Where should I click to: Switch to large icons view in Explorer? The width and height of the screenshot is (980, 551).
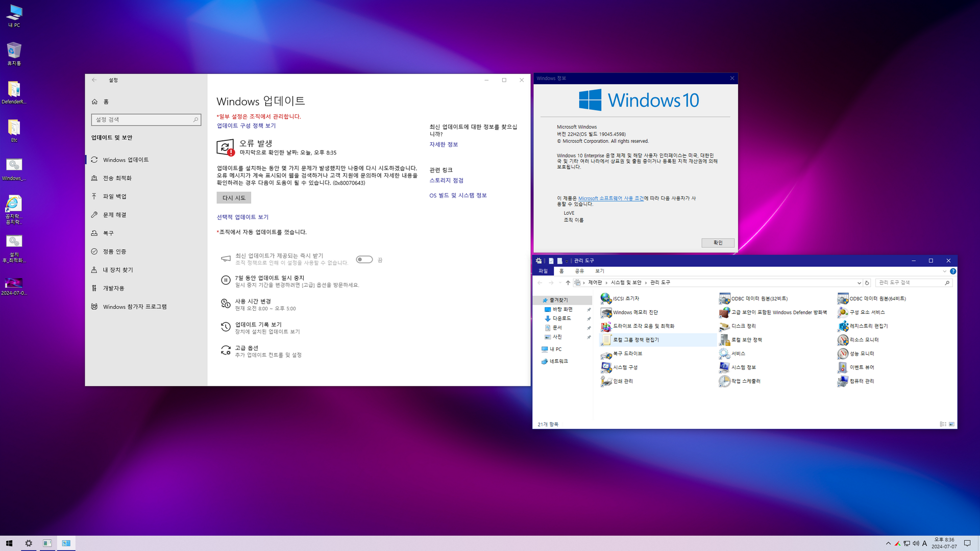951,424
